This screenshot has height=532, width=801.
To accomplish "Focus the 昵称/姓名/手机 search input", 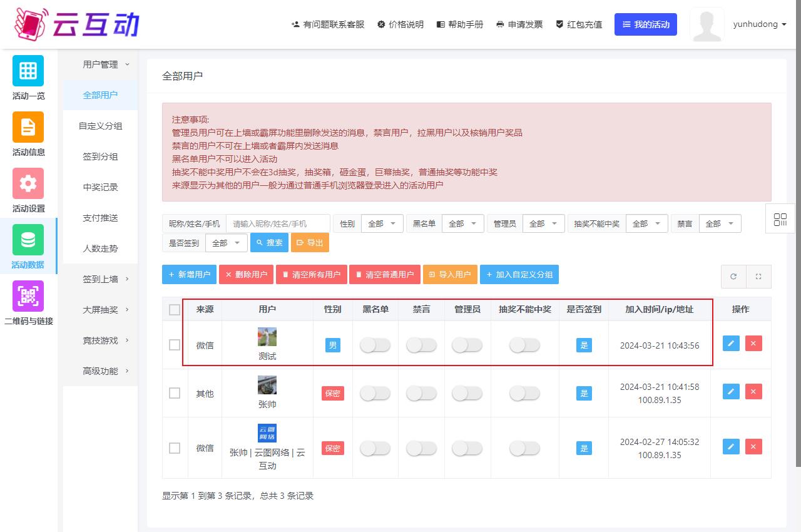I will click(x=278, y=223).
